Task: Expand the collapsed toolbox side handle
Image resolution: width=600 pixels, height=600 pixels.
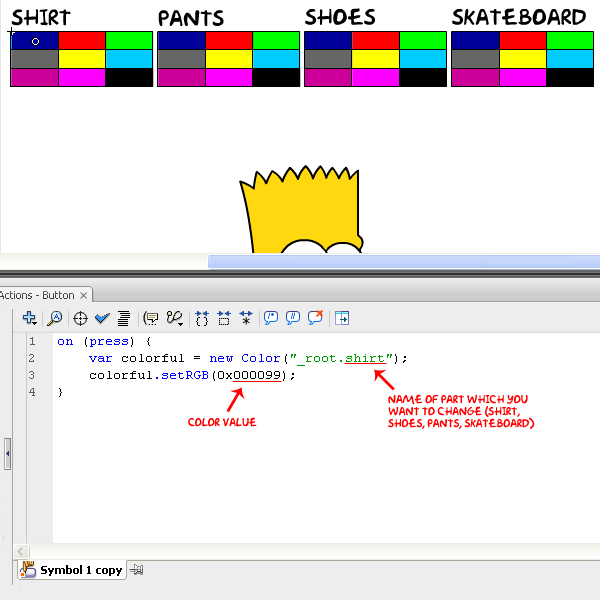Action: (x=7, y=454)
